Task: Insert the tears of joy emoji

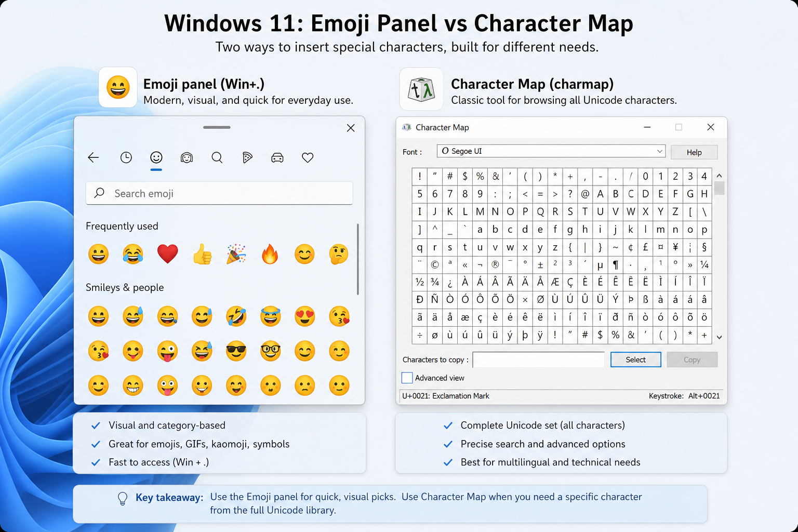Action: coord(133,254)
